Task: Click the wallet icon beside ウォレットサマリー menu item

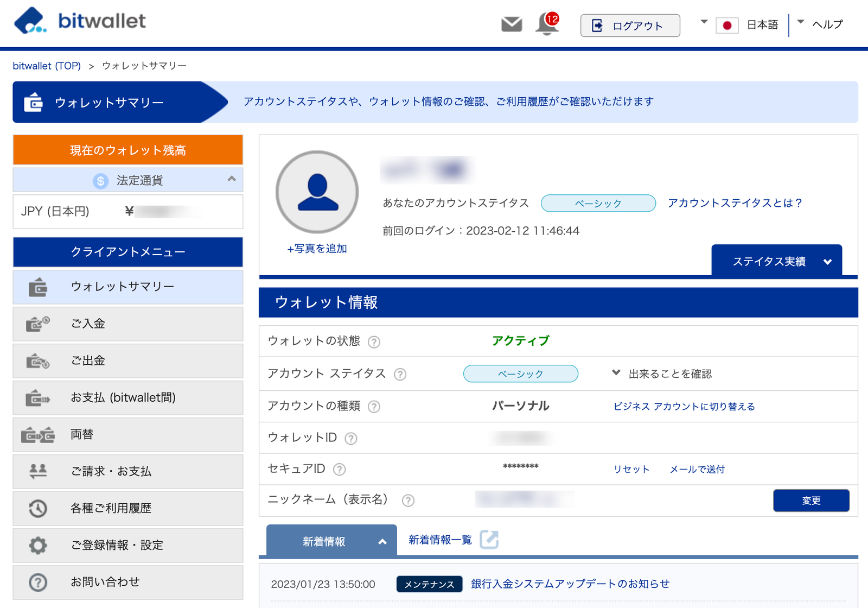Action: [38, 287]
